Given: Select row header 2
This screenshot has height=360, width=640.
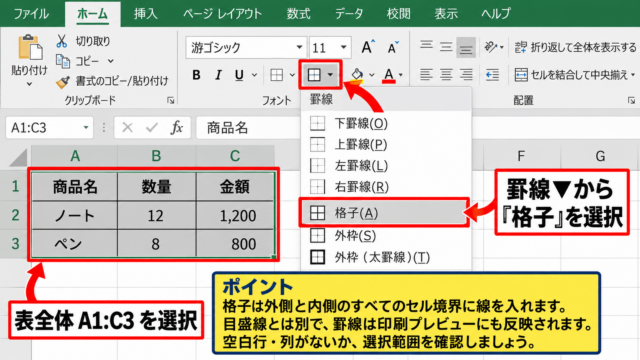Looking at the screenshot, I should click(15, 215).
